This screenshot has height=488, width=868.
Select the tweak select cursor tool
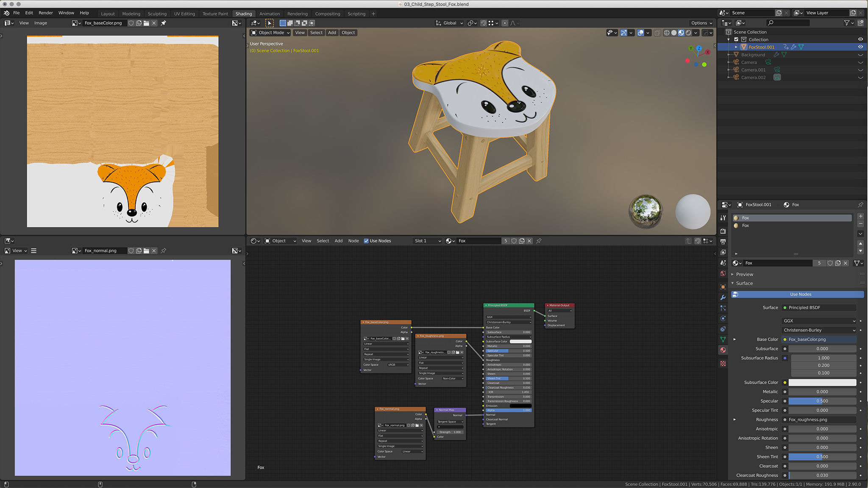coord(270,23)
